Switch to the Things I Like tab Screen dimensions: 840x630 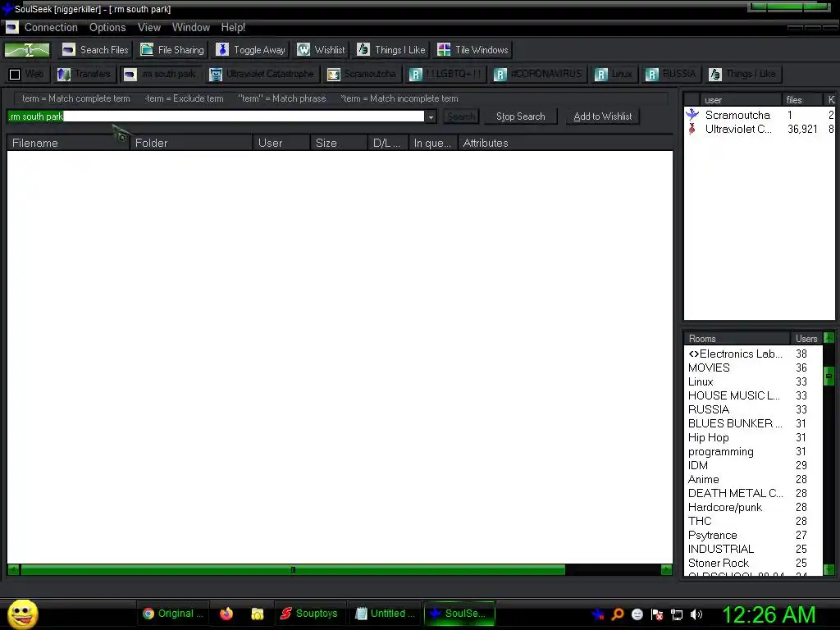point(742,74)
